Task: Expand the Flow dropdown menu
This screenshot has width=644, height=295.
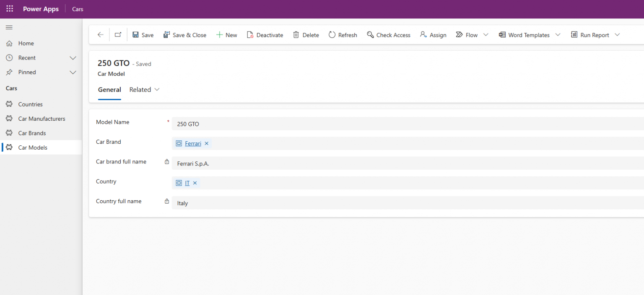Action: [486, 35]
